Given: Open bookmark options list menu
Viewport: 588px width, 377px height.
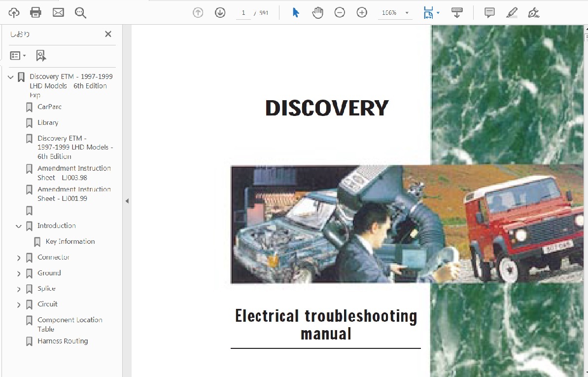Looking at the screenshot, I should [18, 56].
